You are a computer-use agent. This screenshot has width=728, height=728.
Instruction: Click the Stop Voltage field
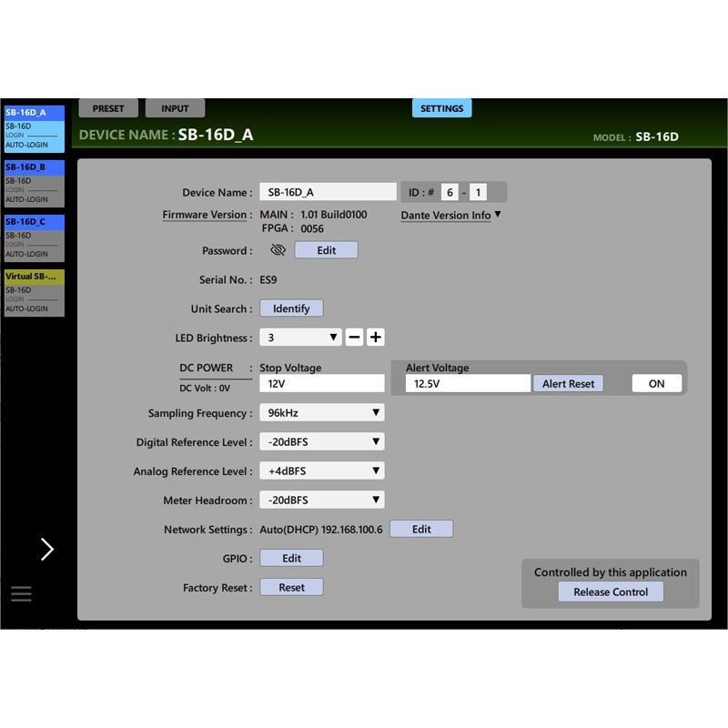(322, 383)
